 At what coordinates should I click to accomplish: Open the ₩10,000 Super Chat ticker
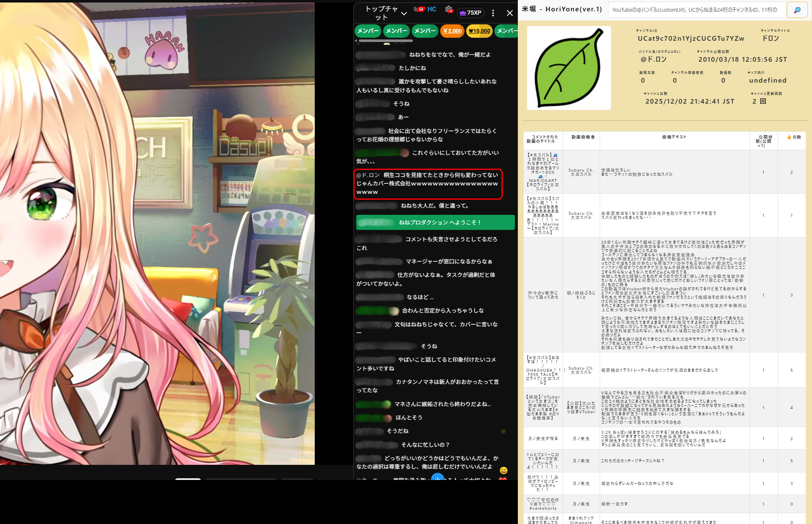click(479, 31)
